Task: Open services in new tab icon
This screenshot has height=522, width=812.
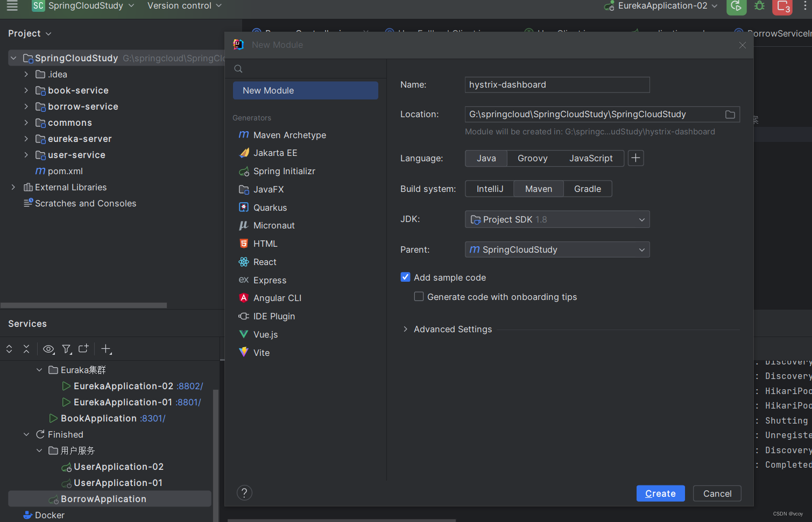Action: pos(83,349)
